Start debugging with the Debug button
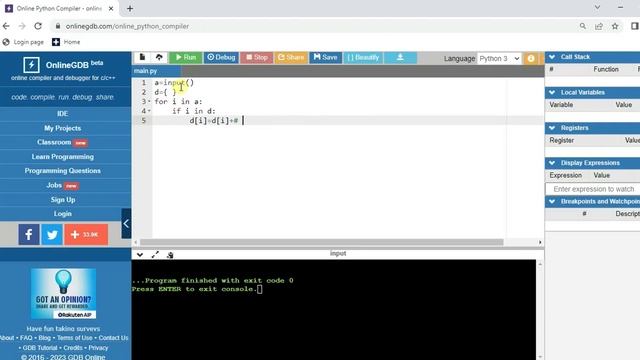640x360 pixels. (221, 58)
